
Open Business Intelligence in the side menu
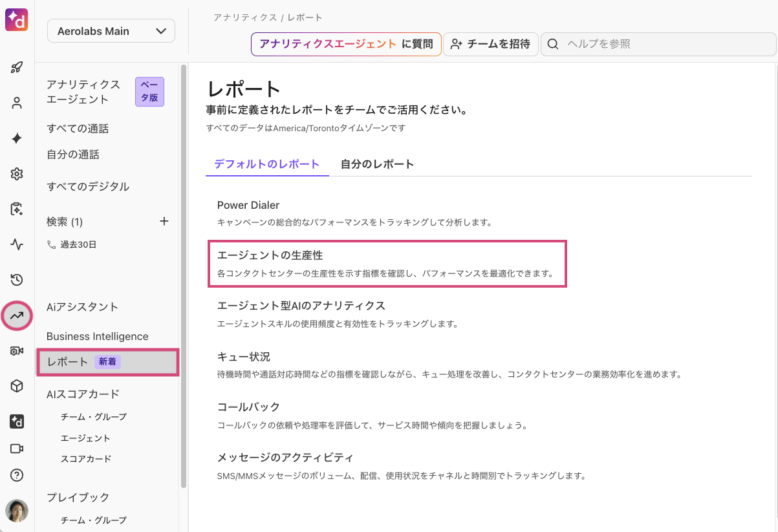(x=98, y=336)
